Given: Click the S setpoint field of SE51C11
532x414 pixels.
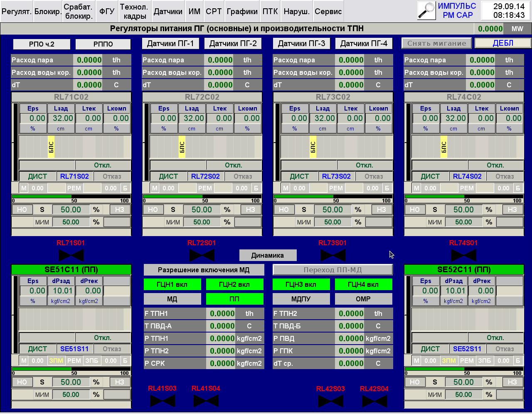Looking at the screenshot, I should pyautogui.click(x=71, y=382).
